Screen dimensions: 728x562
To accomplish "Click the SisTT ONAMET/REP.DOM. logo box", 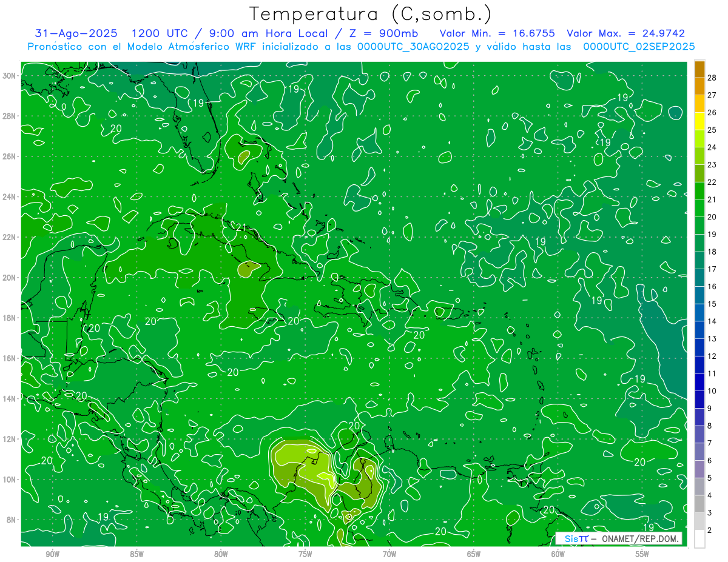I will click(619, 538).
